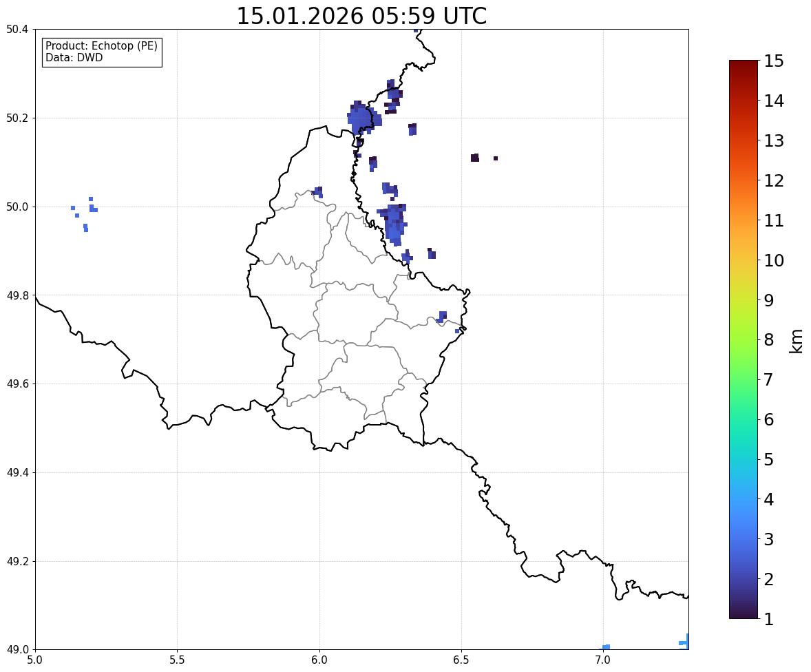Screen dimensions: 811x672
Task: Click the light-blue echo at bottom near 7.0°E
Action: [x=604, y=647]
